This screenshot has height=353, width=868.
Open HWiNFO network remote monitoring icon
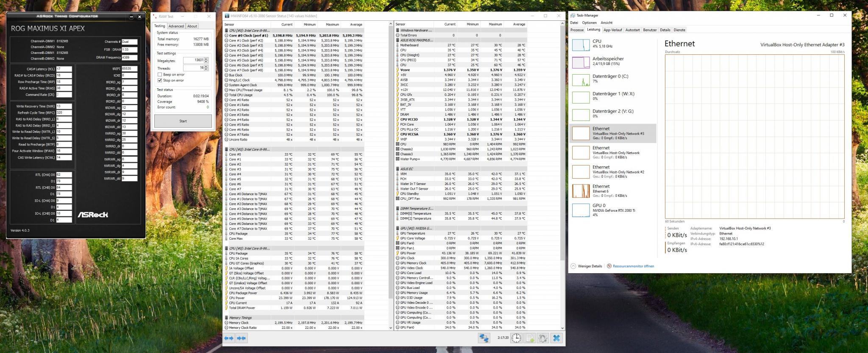point(484,338)
